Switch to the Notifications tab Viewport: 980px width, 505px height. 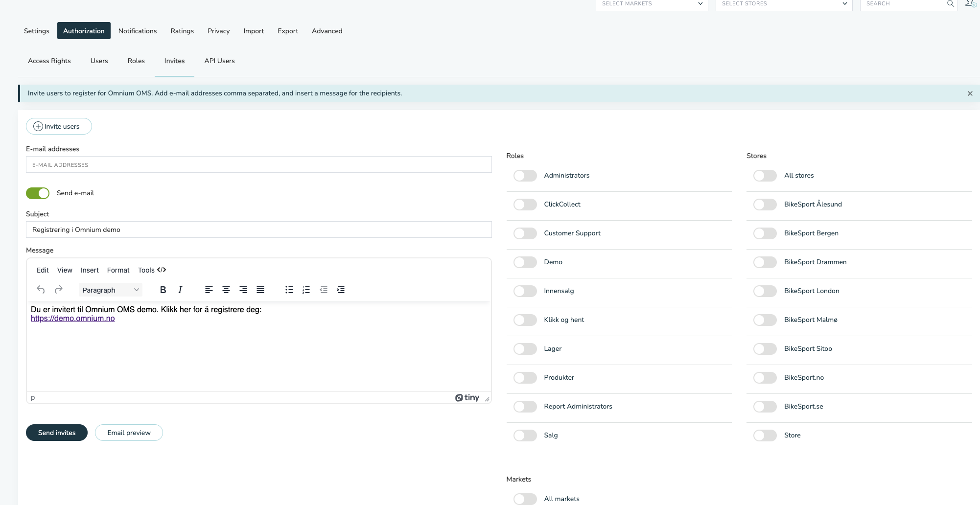[x=138, y=31]
